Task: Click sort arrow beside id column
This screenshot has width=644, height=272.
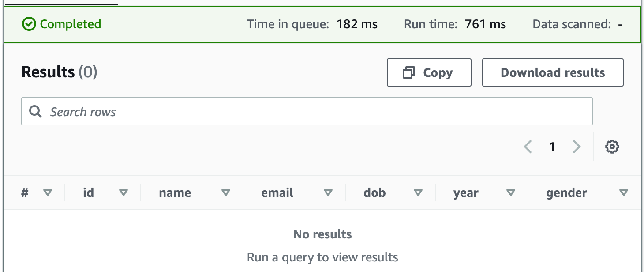Action: pos(124,193)
